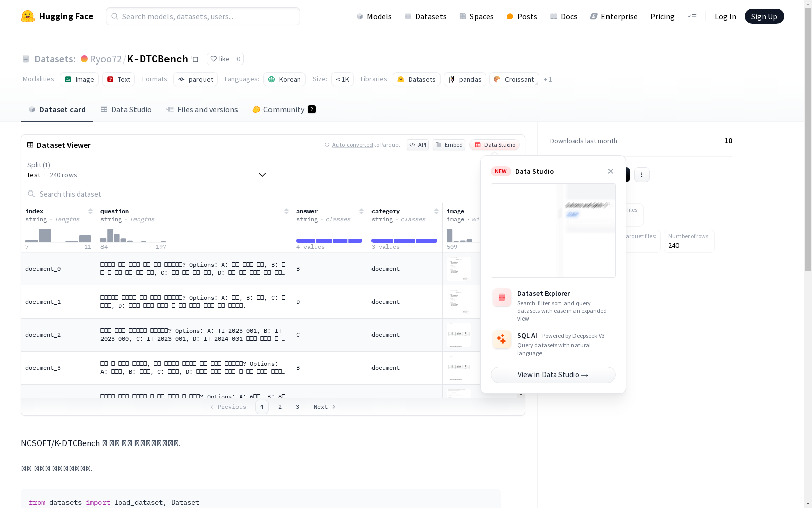Close the Data Studio popup
This screenshot has width=812, height=508.
[611, 171]
